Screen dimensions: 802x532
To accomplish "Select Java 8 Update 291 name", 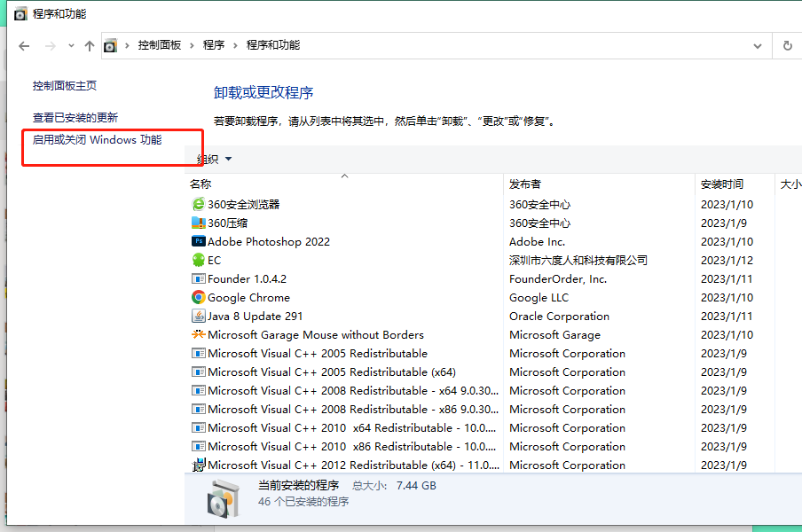I will click(x=256, y=317).
